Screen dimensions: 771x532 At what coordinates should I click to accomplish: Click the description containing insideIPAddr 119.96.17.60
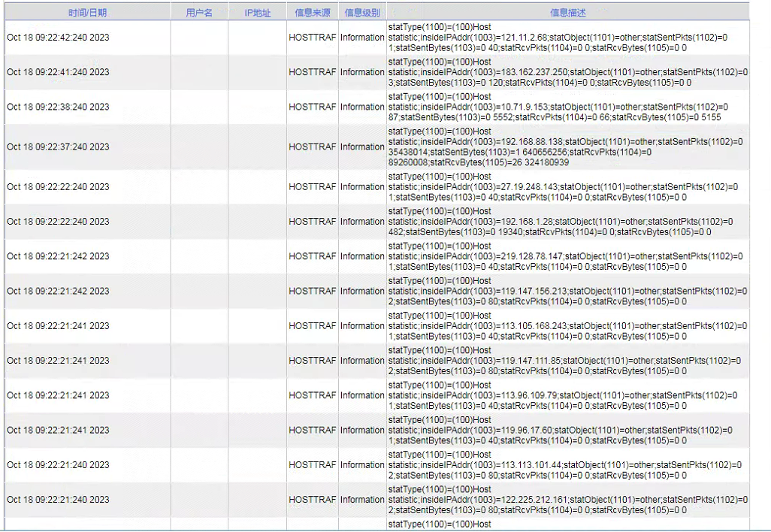[x=560, y=431]
